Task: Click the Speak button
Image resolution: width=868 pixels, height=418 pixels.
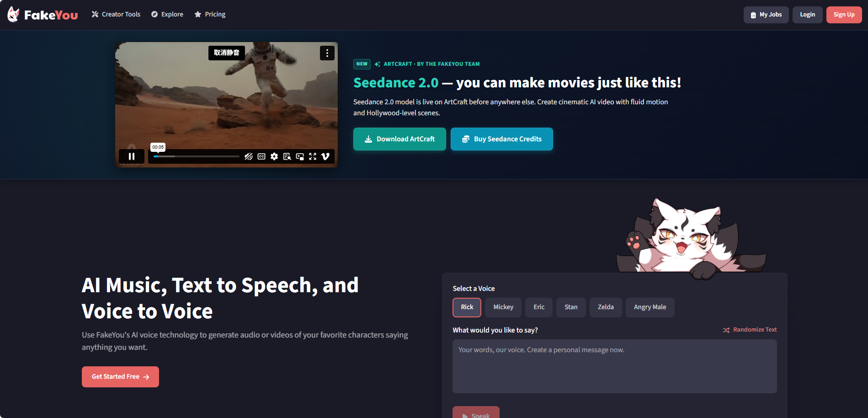Action: 476,412
